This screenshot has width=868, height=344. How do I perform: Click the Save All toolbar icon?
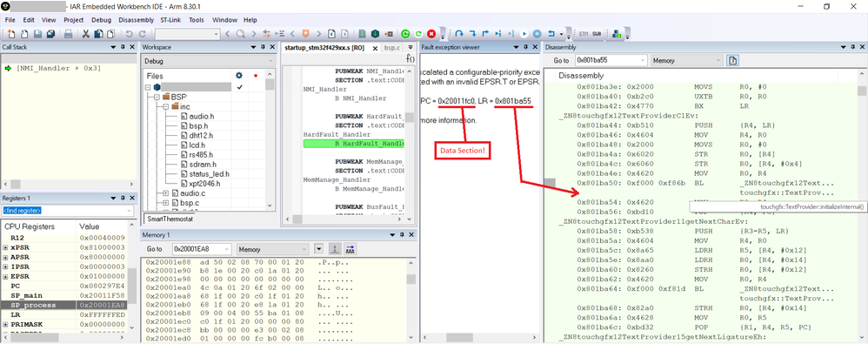tap(51, 34)
